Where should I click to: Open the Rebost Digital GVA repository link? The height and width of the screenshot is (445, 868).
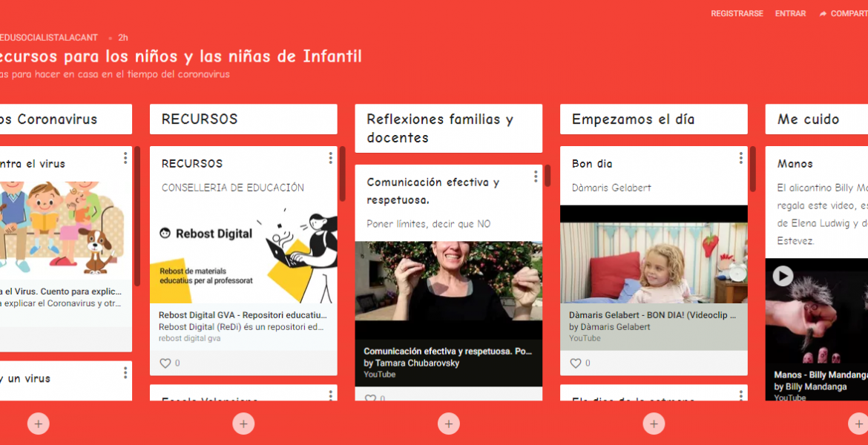pos(242,315)
